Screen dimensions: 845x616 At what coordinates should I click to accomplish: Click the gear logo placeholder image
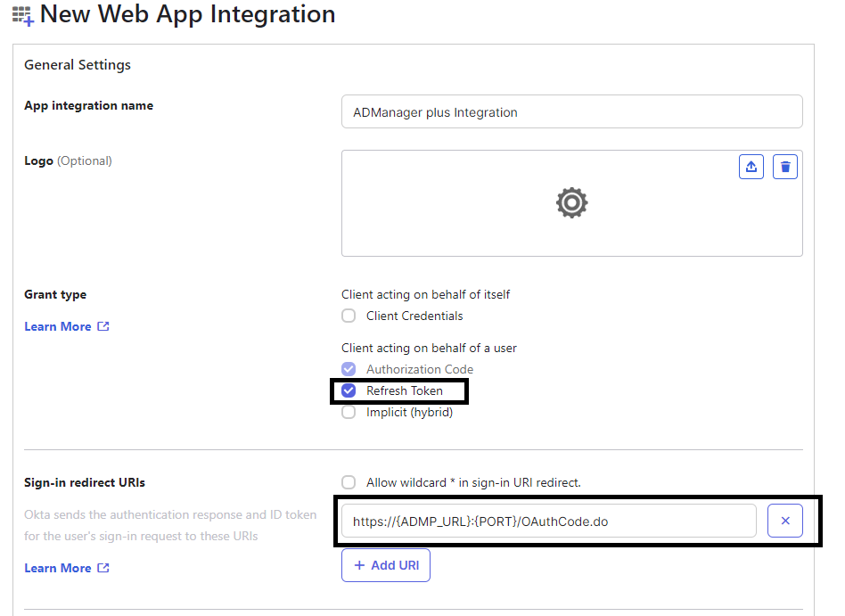click(571, 202)
